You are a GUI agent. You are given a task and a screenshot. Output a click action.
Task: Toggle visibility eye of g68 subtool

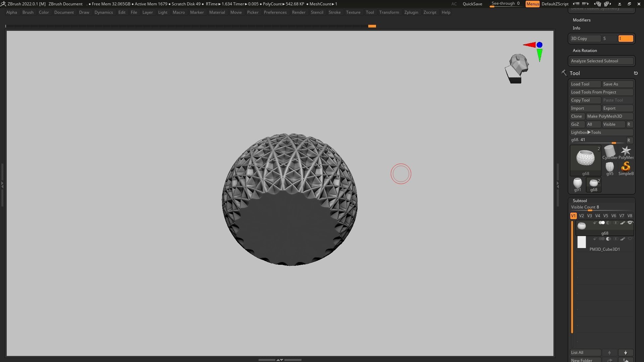[x=630, y=223]
